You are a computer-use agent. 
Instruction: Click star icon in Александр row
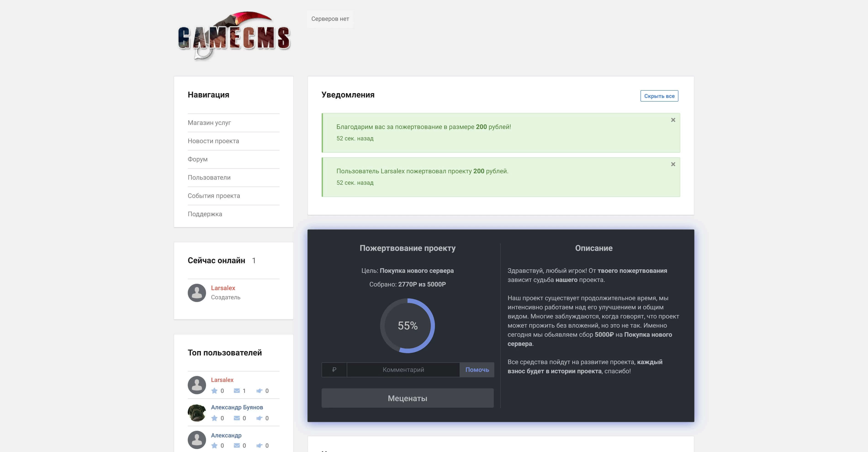tap(214, 446)
